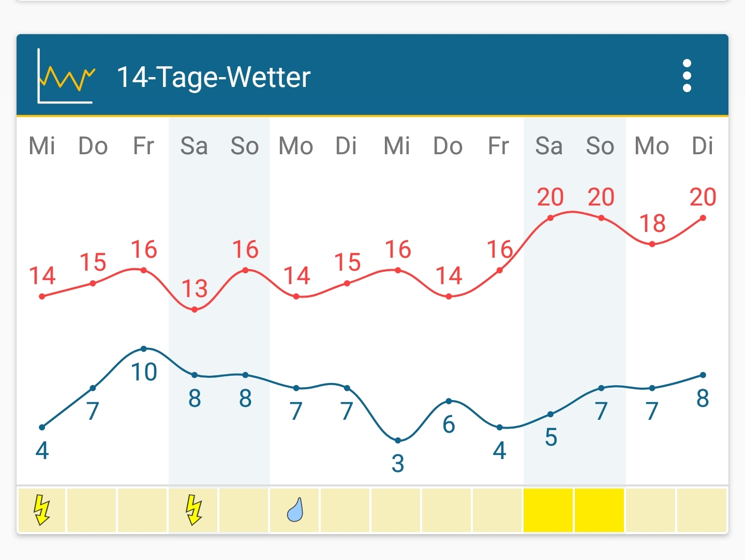The image size is (745, 560).
Task: Tap the last weather cell under Tuesday
Action: pos(701,510)
